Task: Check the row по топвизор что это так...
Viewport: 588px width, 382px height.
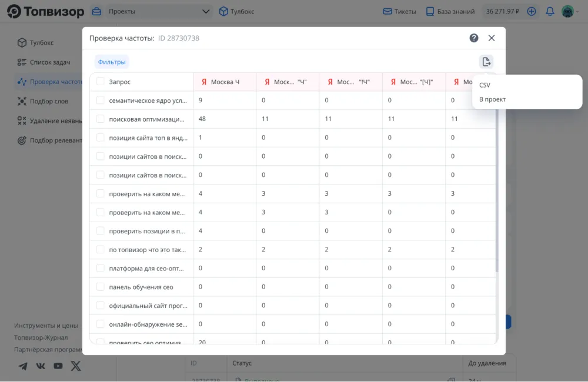Action: pyautogui.click(x=100, y=249)
